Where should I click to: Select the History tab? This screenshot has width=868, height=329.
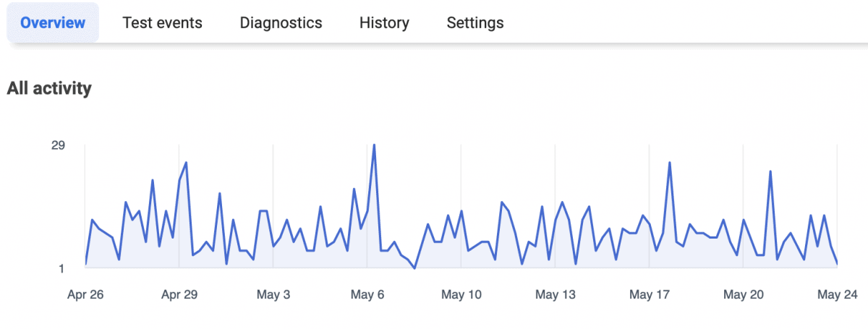pos(384,22)
